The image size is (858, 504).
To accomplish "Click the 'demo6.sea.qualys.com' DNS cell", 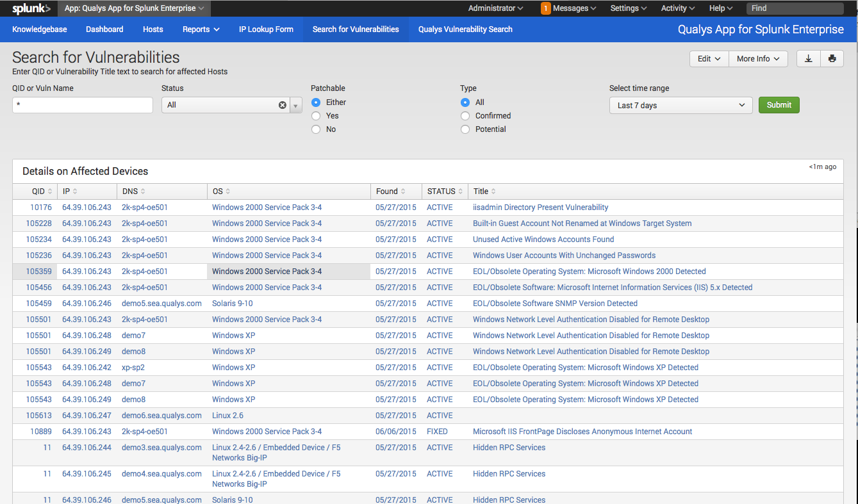I will pyautogui.click(x=161, y=416).
